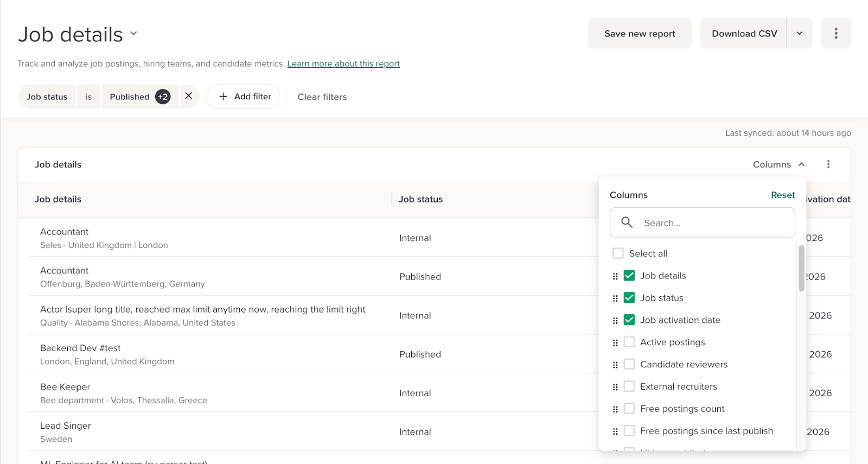This screenshot has height=464, width=868.
Task: Open the Job details report title dropdown
Action: 133,34
